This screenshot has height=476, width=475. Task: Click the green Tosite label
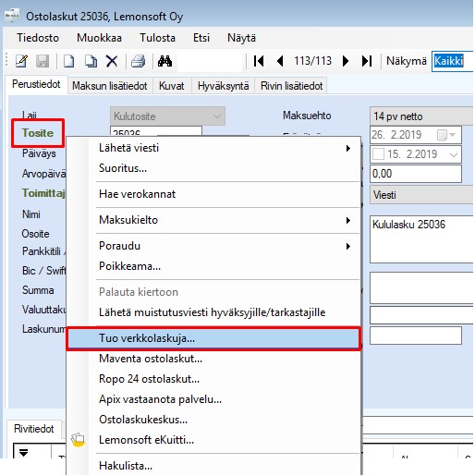[x=38, y=133]
